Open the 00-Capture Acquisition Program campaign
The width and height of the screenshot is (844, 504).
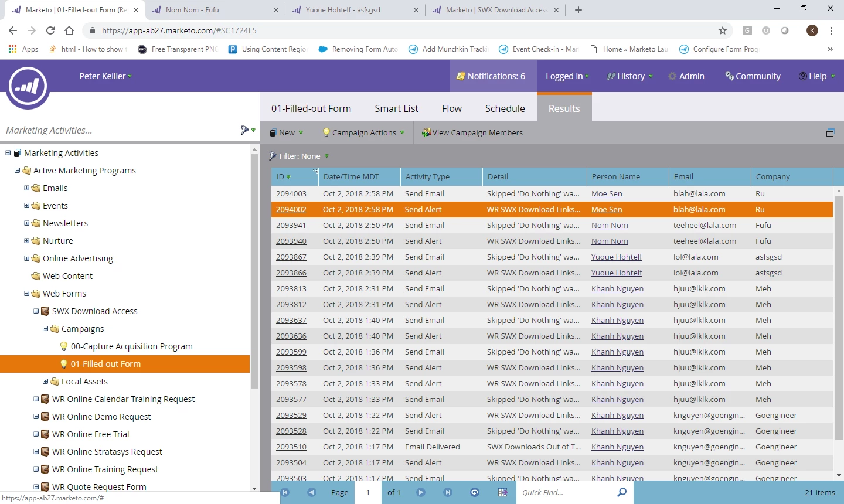131,346
